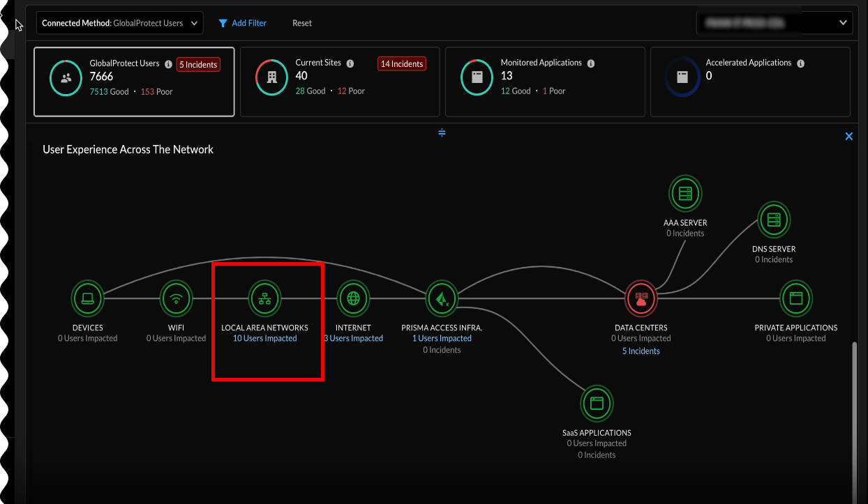Click the SaaS Applications node icon
This screenshot has width=868, height=504.
pyautogui.click(x=596, y=403)
